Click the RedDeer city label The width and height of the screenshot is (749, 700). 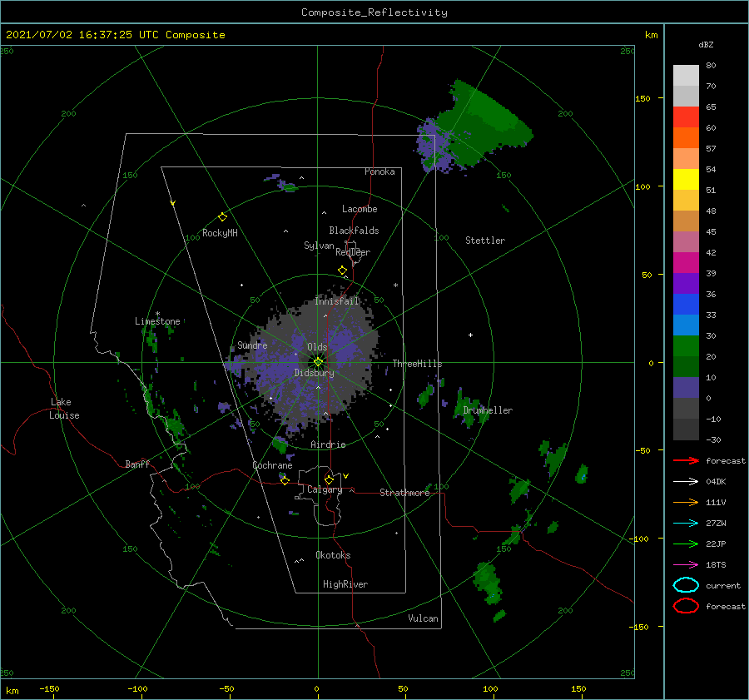click(x=353, y=252)
